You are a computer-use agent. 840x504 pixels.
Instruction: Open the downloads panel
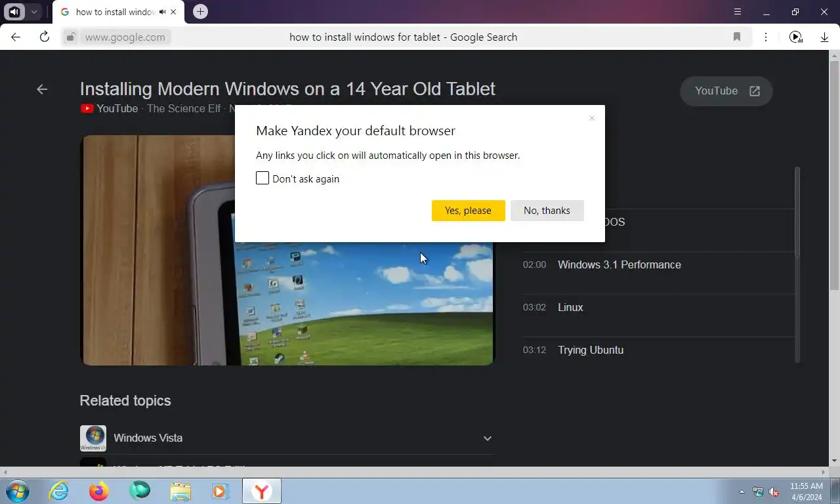click(x=824, y=37)
